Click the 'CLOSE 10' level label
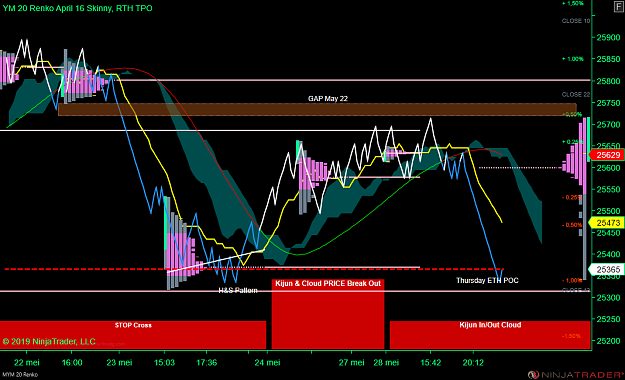625x380 pixels. pos(576,21)
